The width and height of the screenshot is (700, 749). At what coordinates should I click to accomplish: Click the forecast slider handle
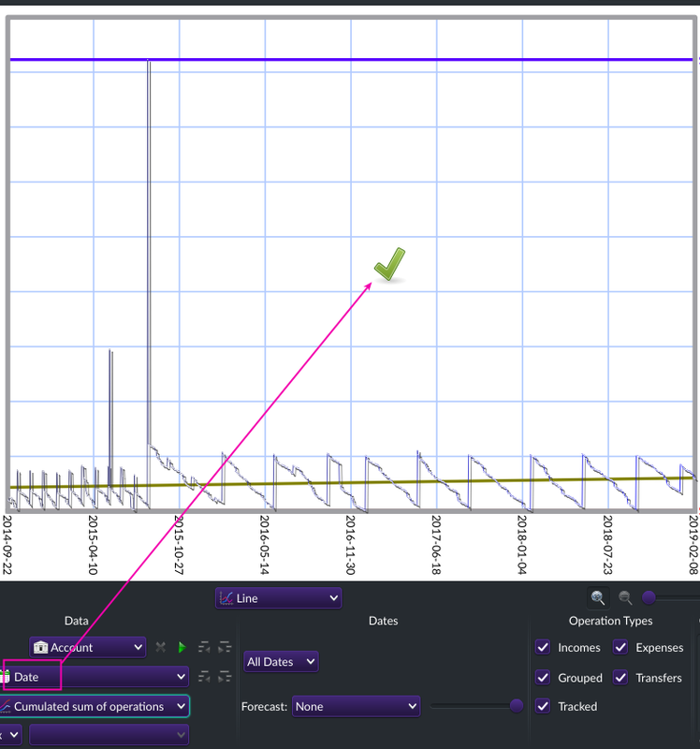coord(517,706)
